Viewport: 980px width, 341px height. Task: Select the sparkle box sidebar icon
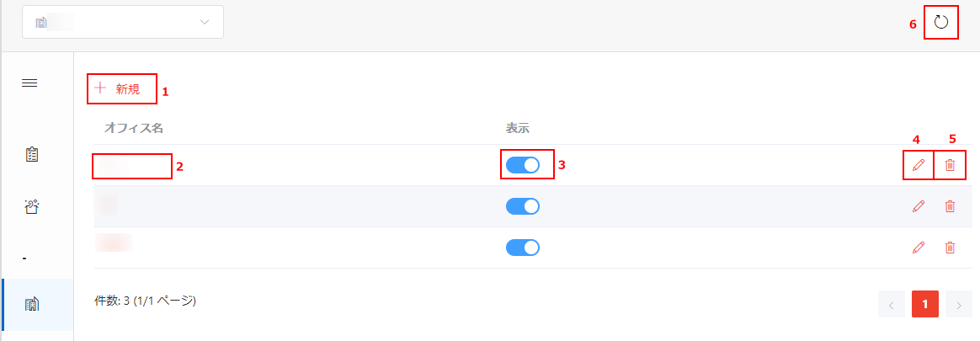click(33, 207)
